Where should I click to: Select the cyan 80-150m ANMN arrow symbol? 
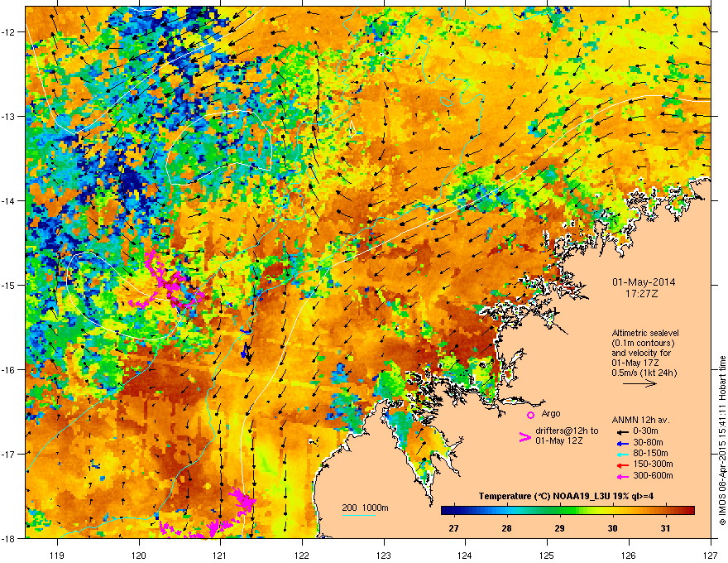click(621, 454)
